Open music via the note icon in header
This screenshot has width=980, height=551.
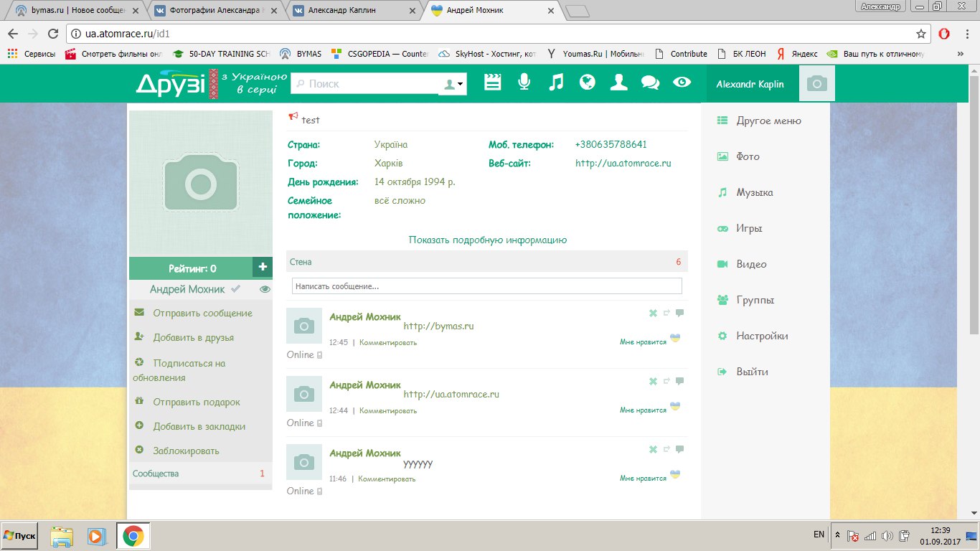click(x=556, y=83)
